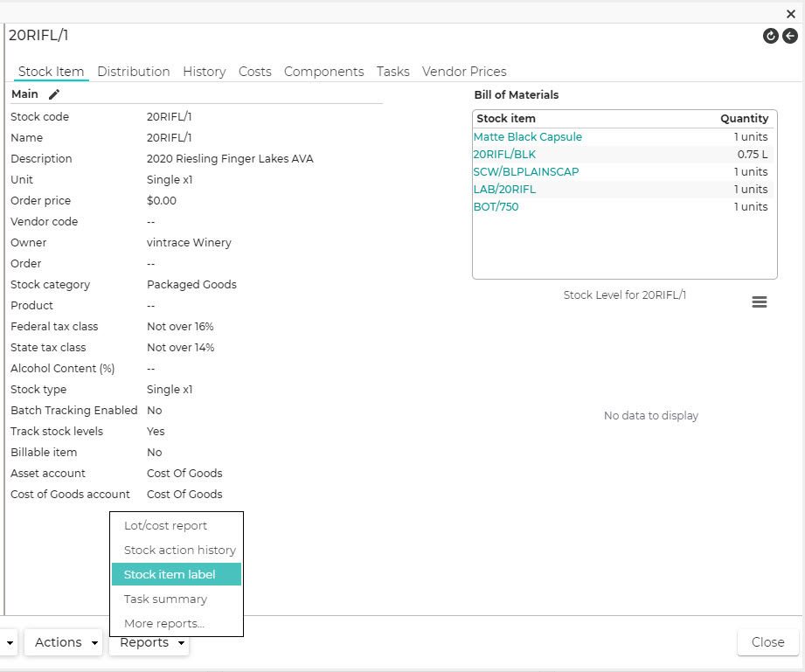Switch to the Stock Item tab
The width and height of the screenshot is (805, 672).
pos(51,72)
